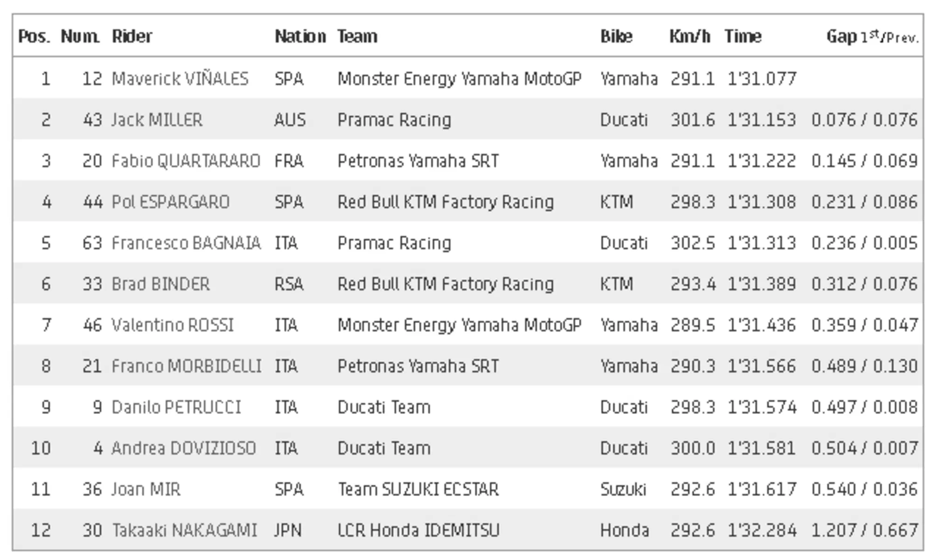Select the Nation column header

[x=300, y=36]
